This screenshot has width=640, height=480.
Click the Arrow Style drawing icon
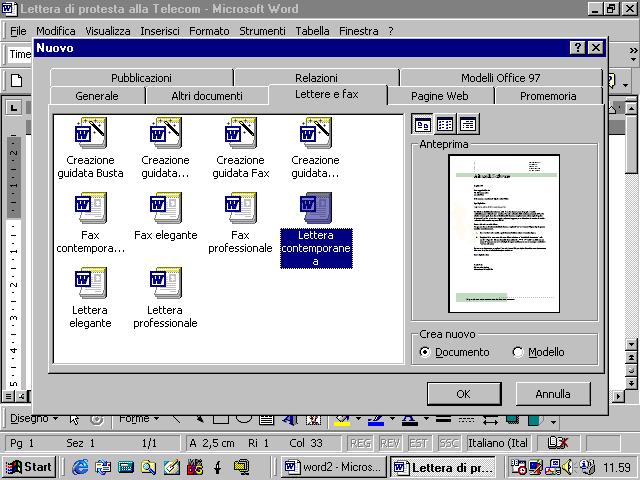point(489,420)
